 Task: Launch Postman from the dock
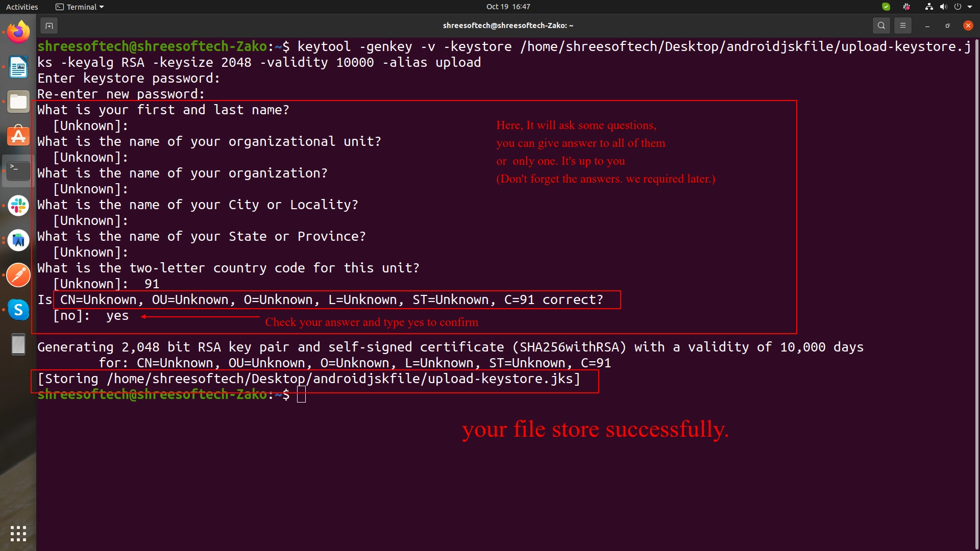coord(18,275)
